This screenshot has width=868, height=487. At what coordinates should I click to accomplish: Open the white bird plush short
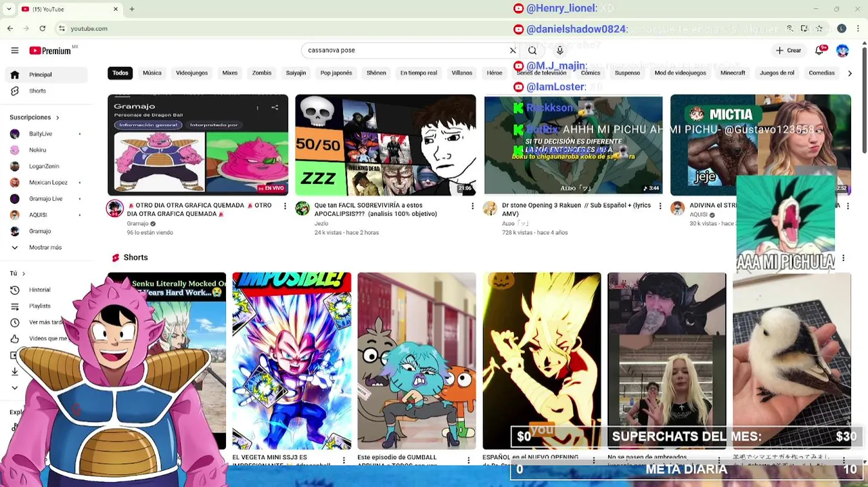pyautogui.click(x=792, y=361)
